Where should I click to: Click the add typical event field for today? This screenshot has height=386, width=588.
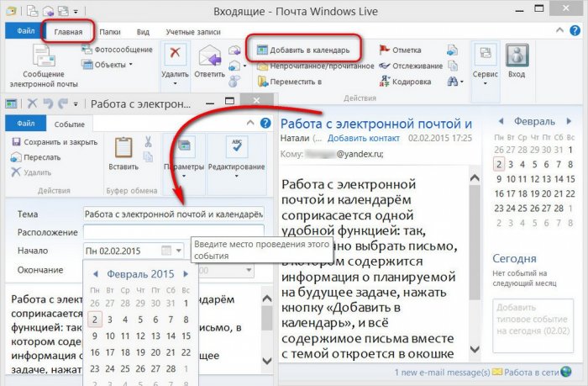pyautogui.click(x=533, y=325)
